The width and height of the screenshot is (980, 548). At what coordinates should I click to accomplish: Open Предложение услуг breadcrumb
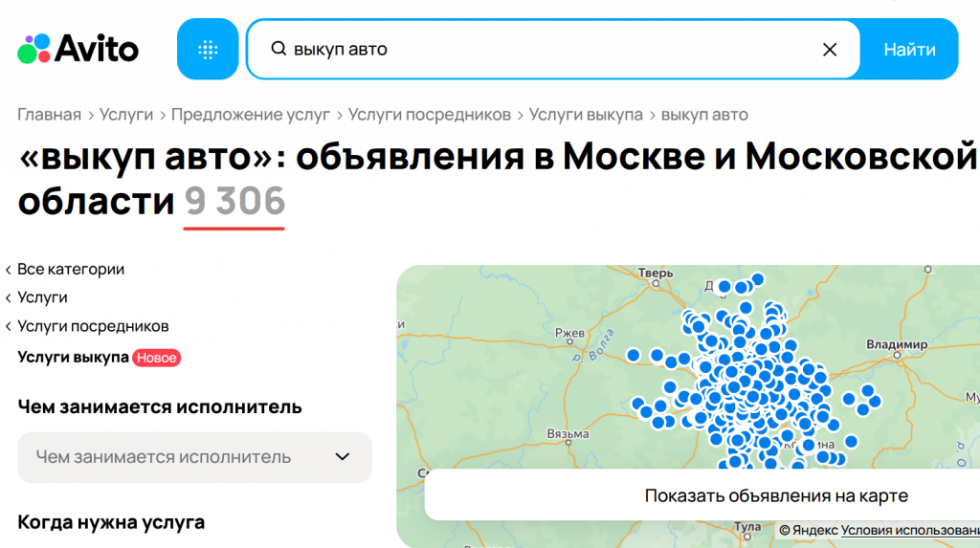[251, 115]
